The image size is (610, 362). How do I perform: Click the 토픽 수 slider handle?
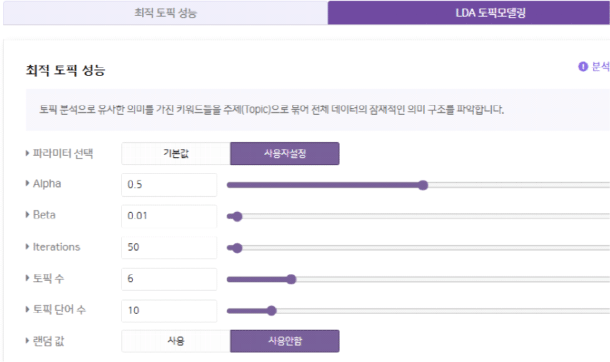(x=291, y=279)
